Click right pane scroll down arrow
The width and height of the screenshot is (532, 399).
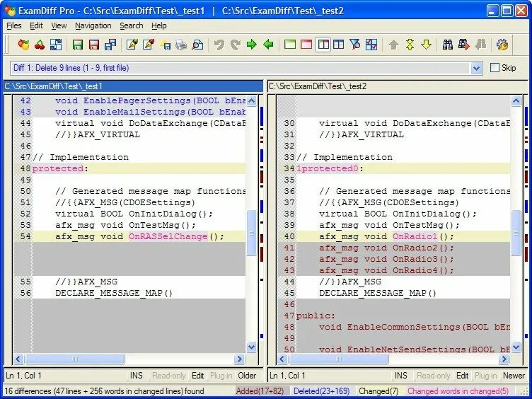point(516,347)
